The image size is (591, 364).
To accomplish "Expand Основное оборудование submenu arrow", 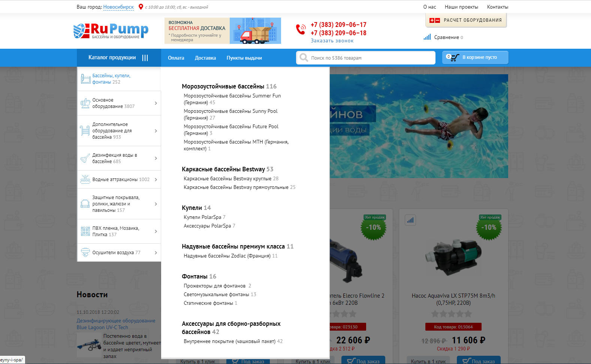I will coord(156,103).
